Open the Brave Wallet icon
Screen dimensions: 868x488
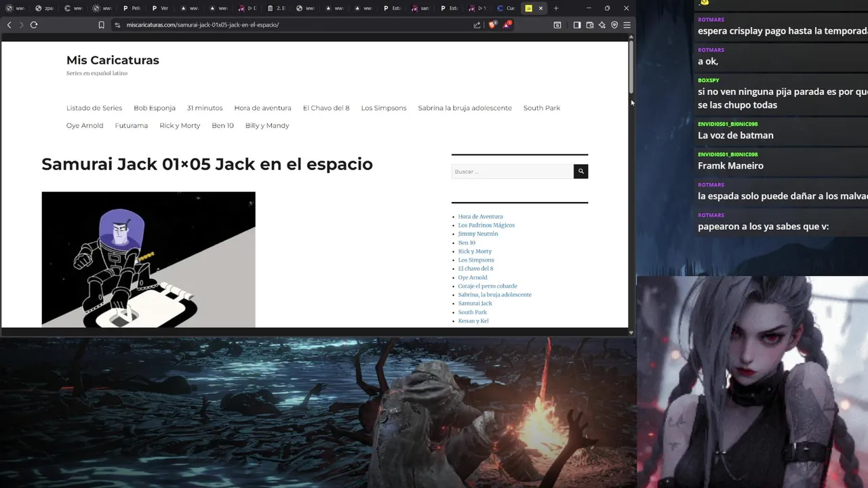pos(589,25)
